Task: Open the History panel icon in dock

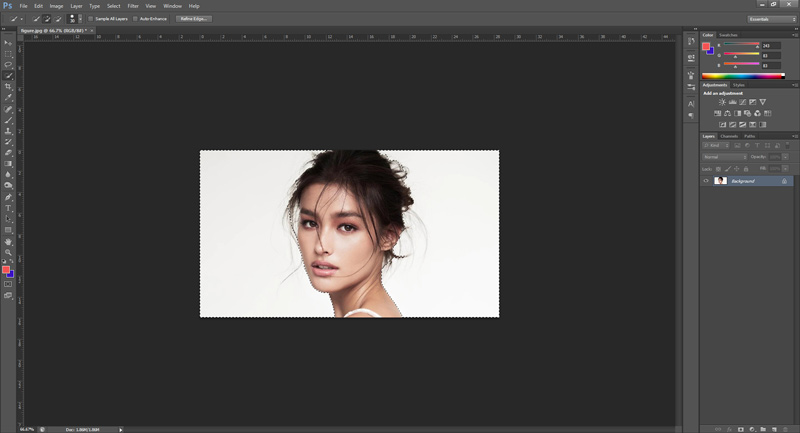Action: (691, 41)
